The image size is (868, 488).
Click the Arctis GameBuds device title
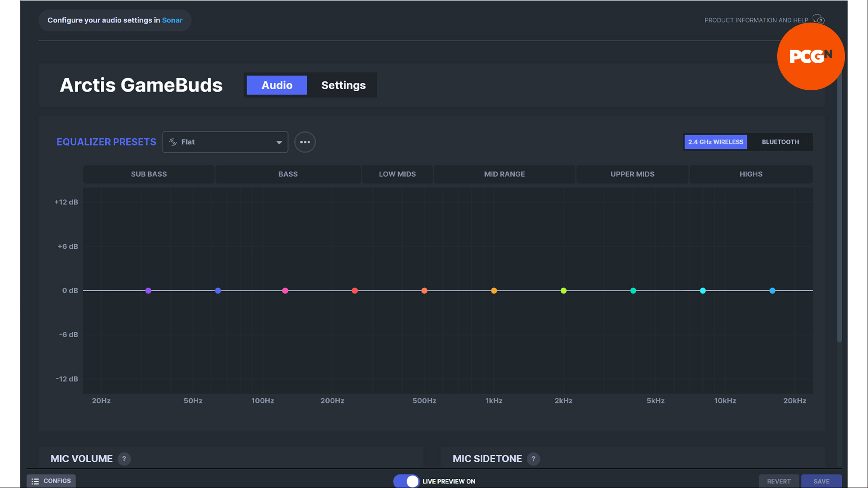[x=141, y=85]
